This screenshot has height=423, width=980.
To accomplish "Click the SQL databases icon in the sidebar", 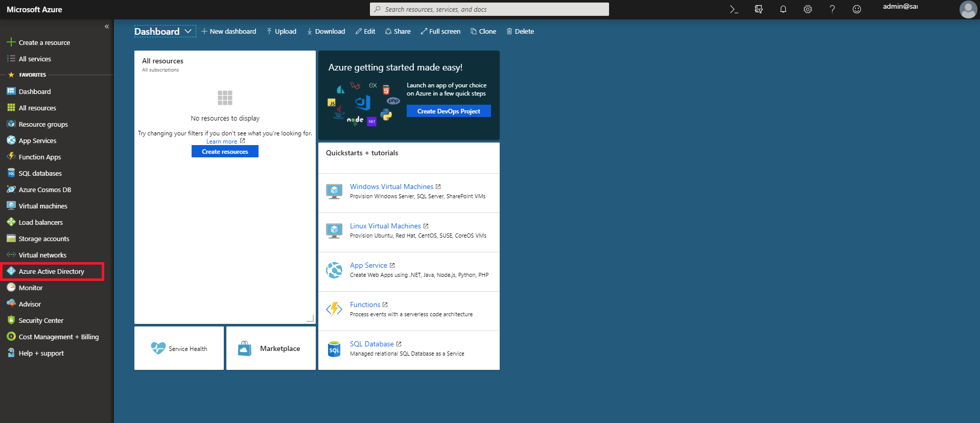I will 11,173.
